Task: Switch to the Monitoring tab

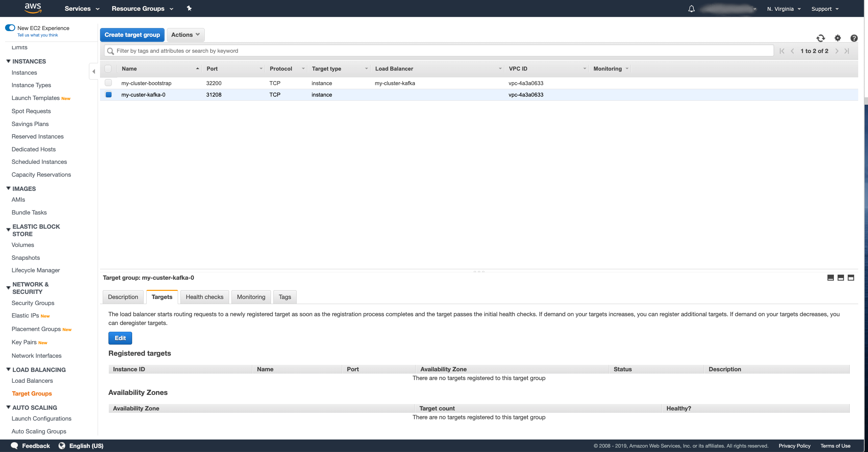Action: [251, 297]
